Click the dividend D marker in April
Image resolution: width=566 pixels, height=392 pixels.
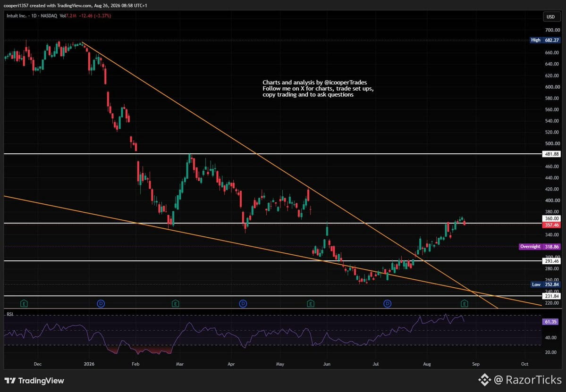[x=243, y=304]
